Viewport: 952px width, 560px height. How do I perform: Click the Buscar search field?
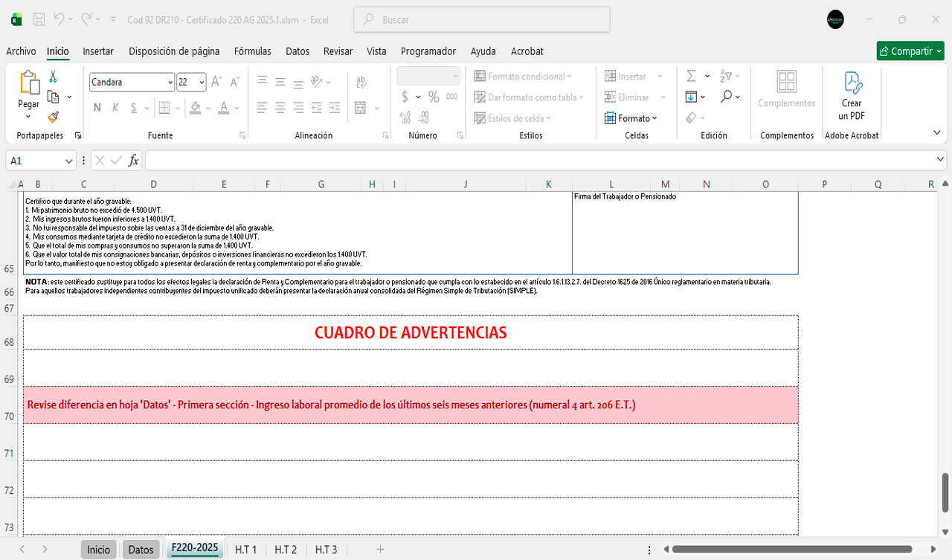[481, 20]
